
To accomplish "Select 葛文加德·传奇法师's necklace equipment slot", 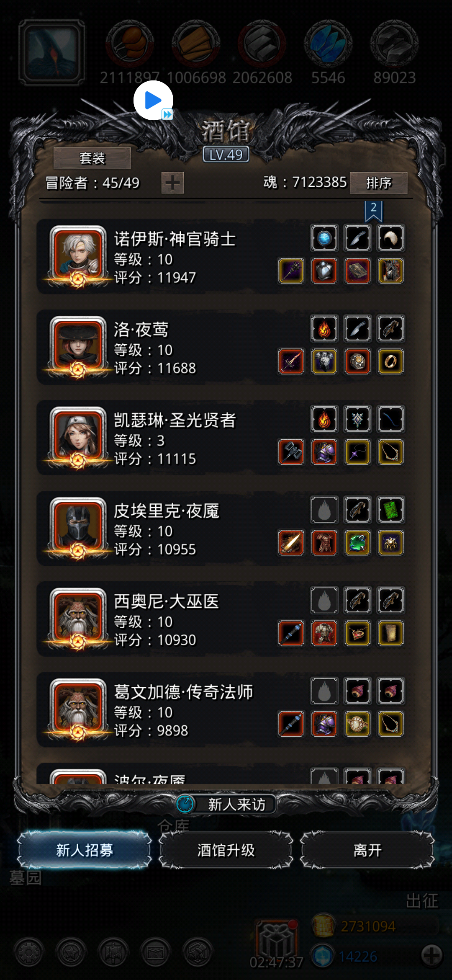I will tap(390, 724).
